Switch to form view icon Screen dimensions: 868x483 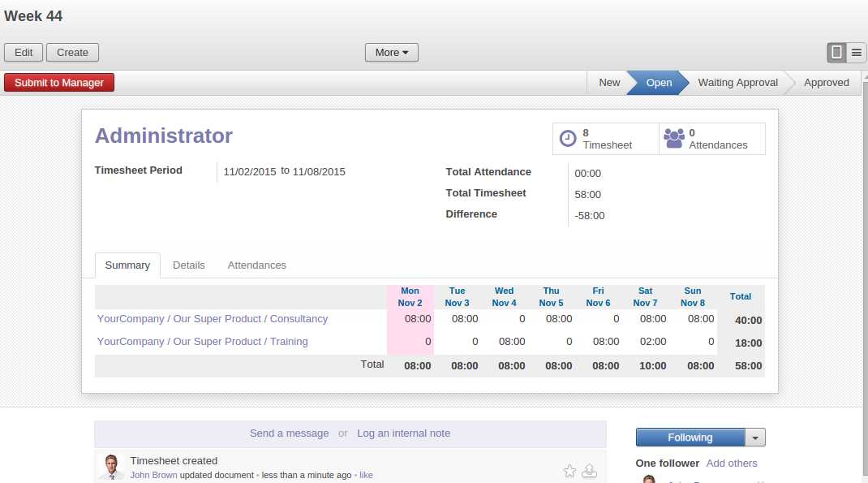[836, 53]
